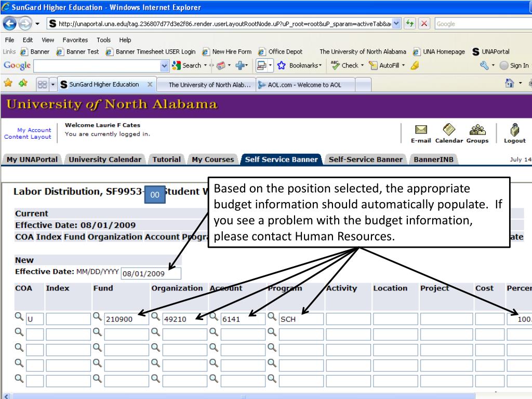532x399 pixels.
Task: Open the Quick Tabs grid icon
Action: tap(43, 85)
